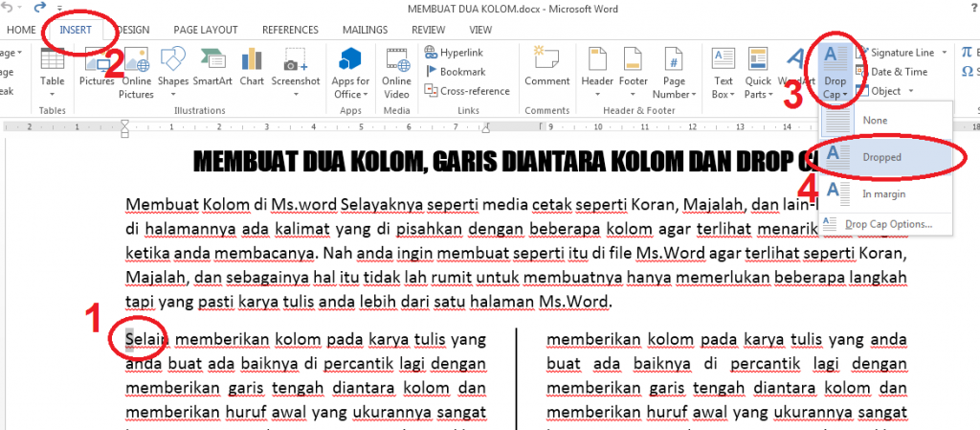
Task: Open Apps for Office
Action: click(x=350, y=74)
